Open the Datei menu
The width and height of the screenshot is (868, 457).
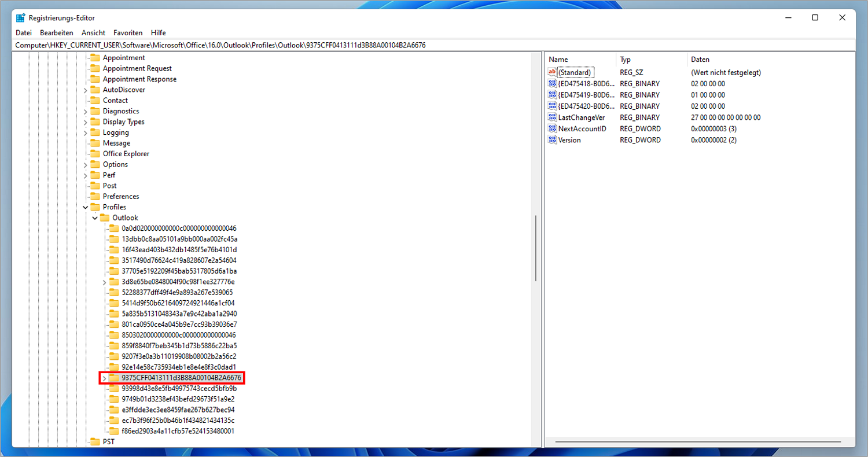(x=24, y=33)
